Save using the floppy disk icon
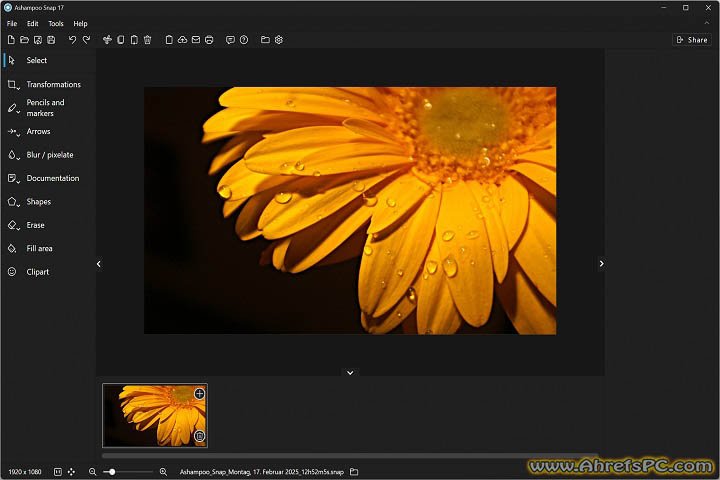 (51, 40)
